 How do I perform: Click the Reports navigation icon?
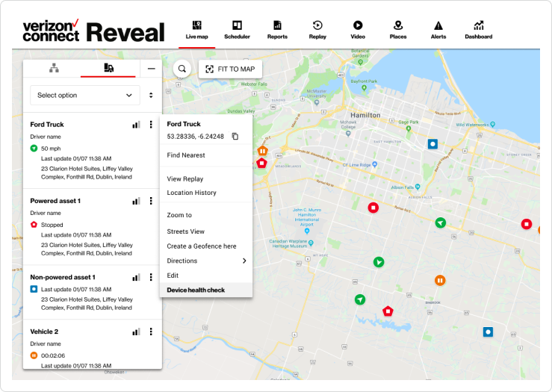click(x=277, y=29)
